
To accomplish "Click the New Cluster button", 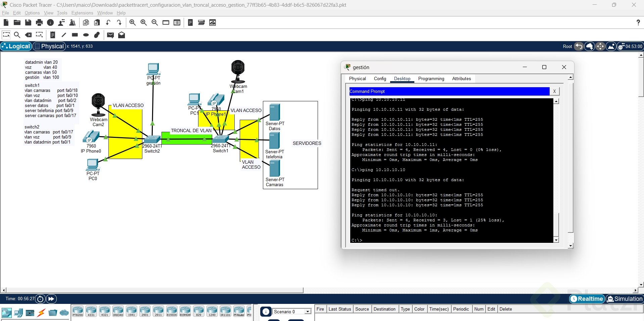I will tap(590, 46).
